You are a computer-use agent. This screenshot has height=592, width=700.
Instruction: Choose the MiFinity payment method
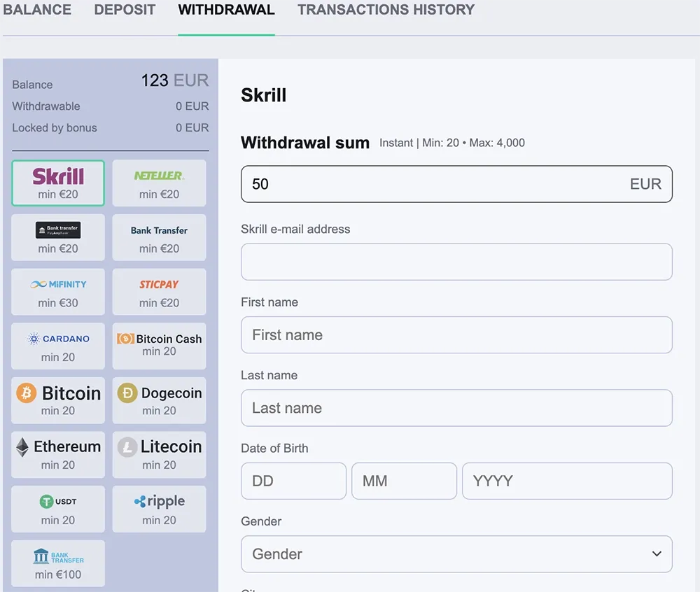58,292
